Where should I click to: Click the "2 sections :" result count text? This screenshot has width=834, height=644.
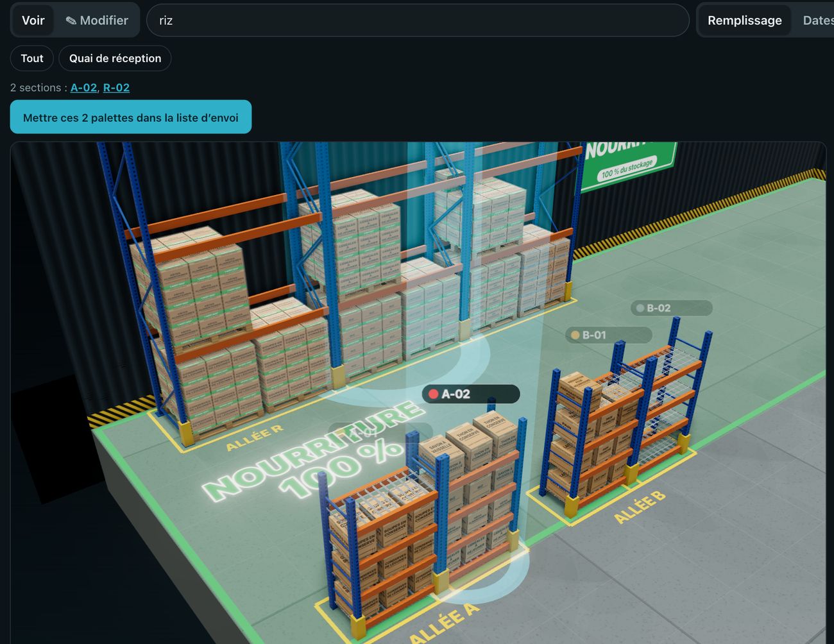38,88
